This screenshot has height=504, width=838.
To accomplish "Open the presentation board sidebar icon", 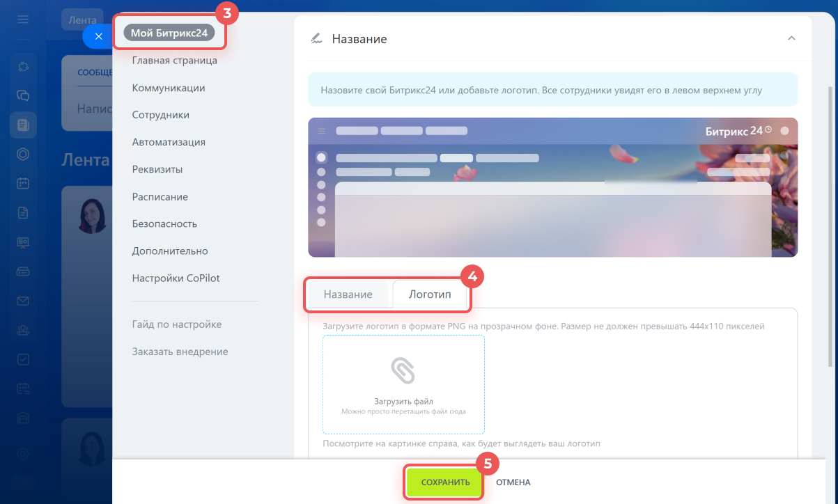I will tap(23, 242).
